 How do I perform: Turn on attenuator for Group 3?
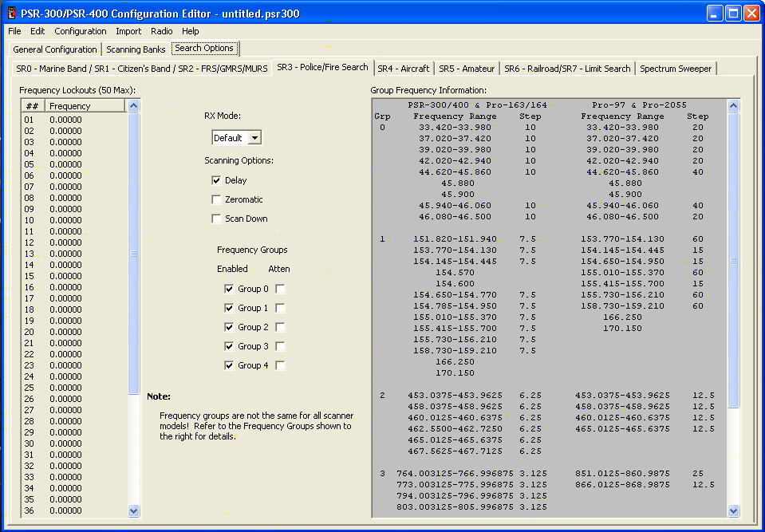click(x=280, y=346)
